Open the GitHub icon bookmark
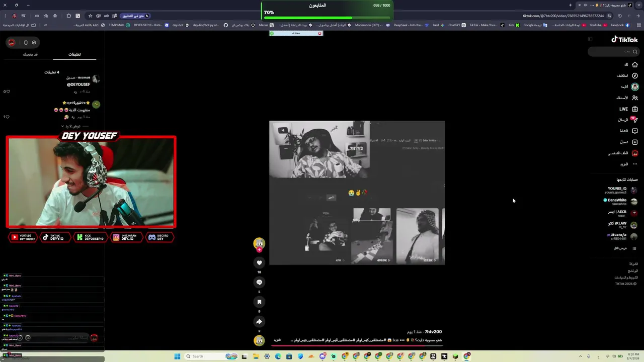The width and height of the screenshot is (644, 362). click(x=225, y=25)
